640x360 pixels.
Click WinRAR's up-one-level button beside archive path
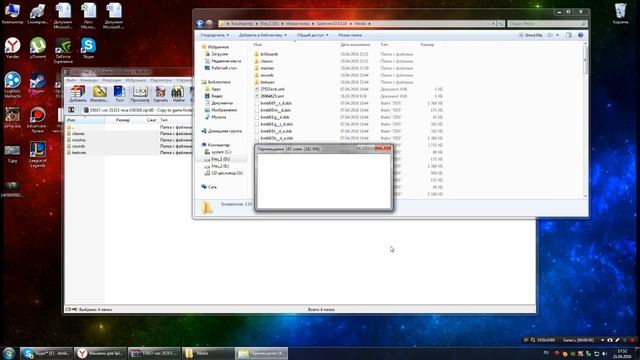point(71,110)
